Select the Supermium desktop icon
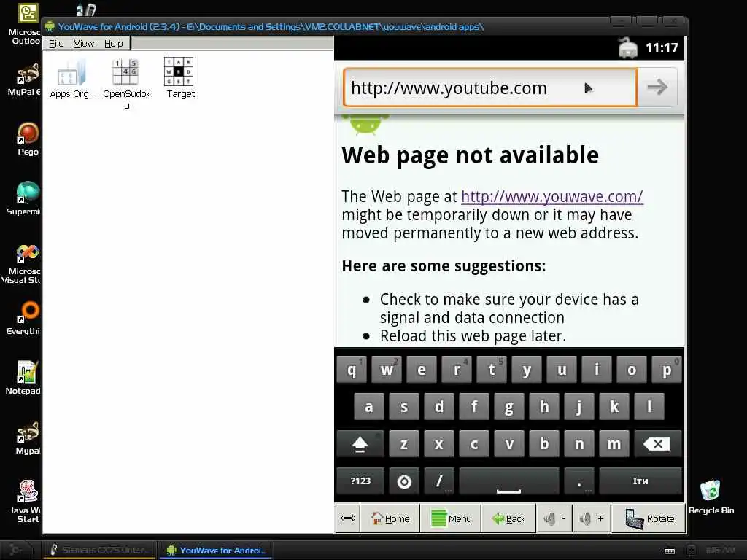The height and width of the screenshot is (560, 747). click(25, 198)
